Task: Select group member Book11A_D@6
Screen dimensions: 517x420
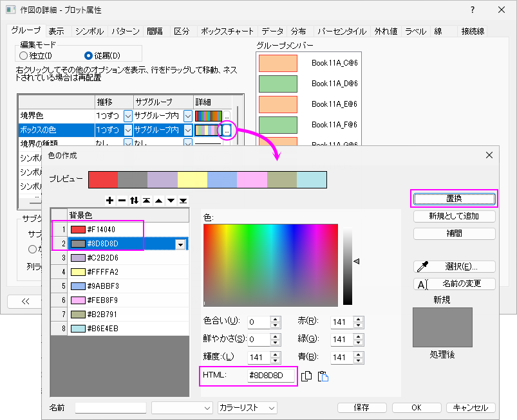Action: click(308, 84)
